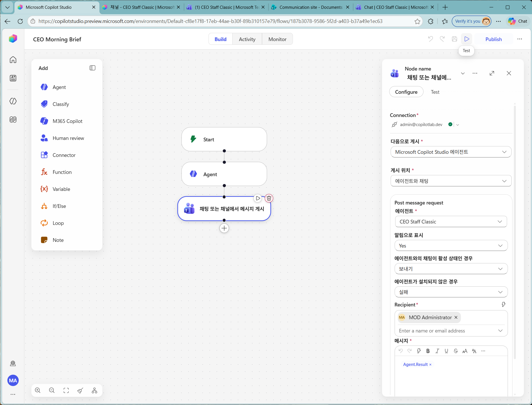Screen dimensions: 532x405
Task: Fit flow to view
Action: [66, 391]
